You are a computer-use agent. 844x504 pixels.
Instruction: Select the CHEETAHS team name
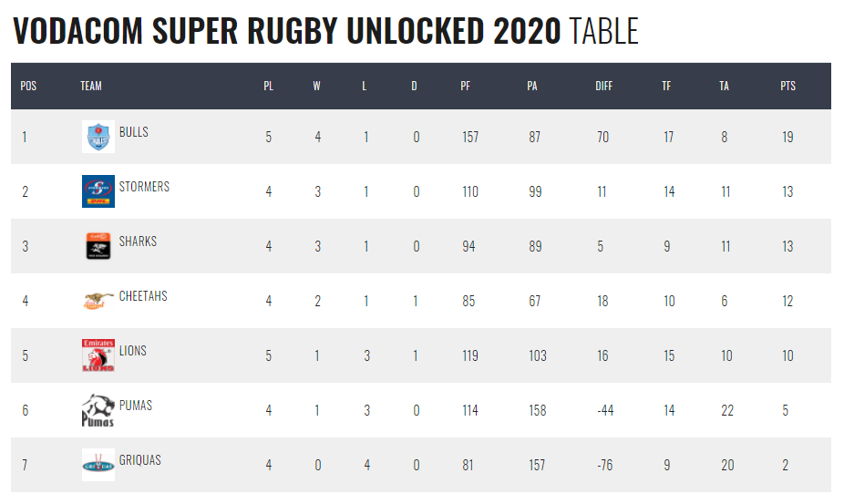(x=143, y=296)
